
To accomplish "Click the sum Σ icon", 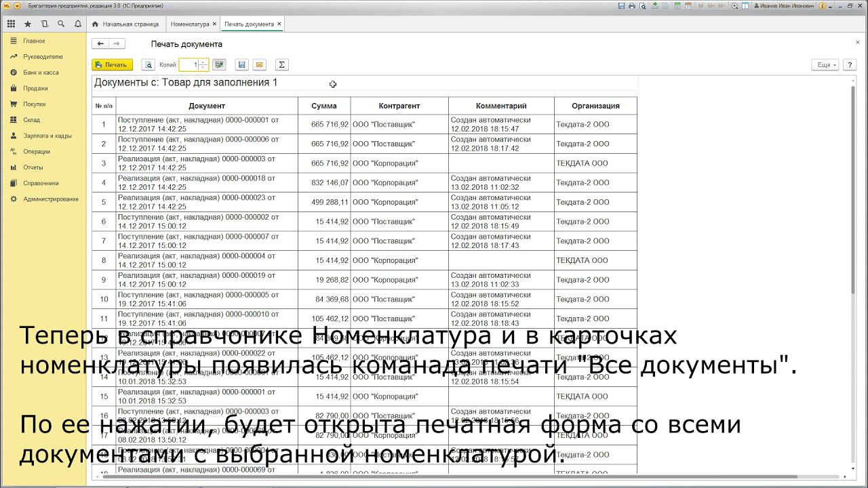I will [281, 65].
